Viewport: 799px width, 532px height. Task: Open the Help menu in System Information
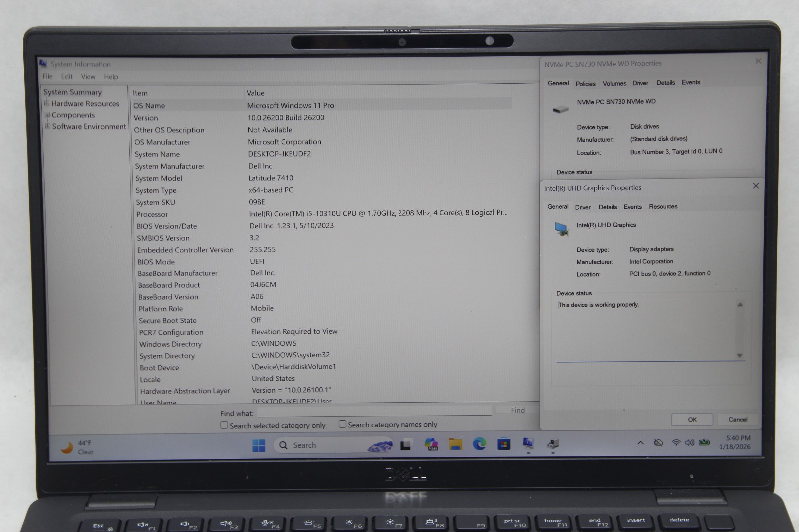pos(111,77)
